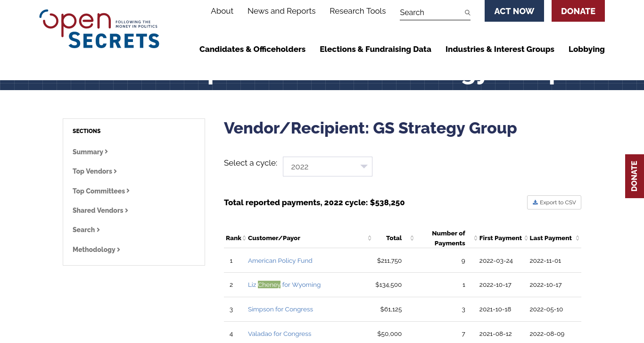644x343 pixels.
Task: Open the cycle selection dropdown
Action: (328, 167)
